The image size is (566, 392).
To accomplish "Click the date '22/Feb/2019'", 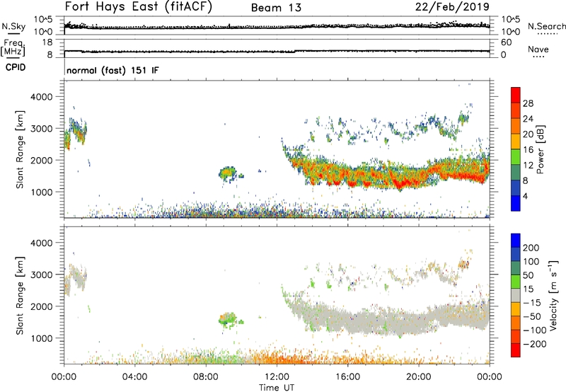I will click(452, 6).
